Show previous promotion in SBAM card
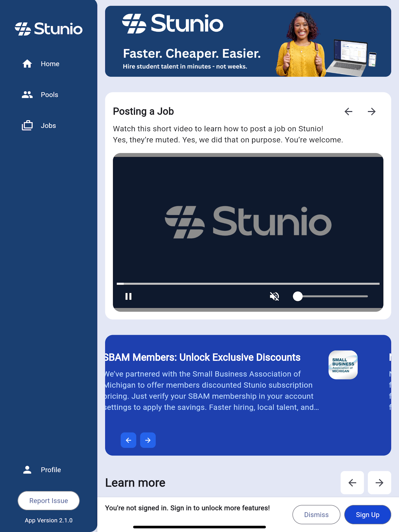Viewport: 399px width, 532px height. tap(128, 440)
